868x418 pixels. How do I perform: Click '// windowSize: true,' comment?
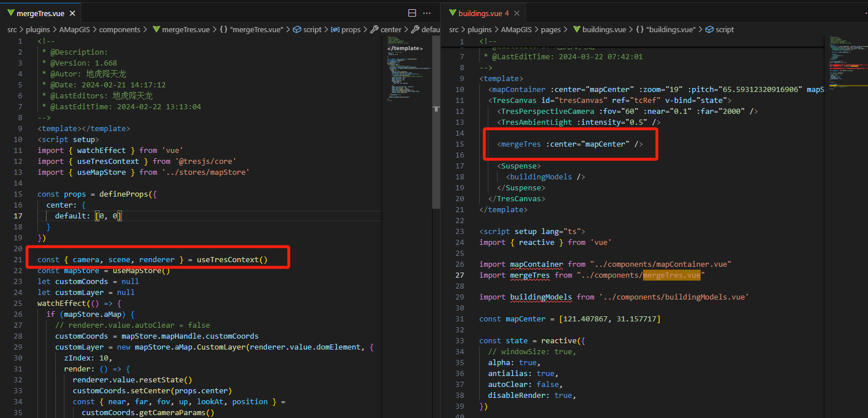[x=532, y=351]
